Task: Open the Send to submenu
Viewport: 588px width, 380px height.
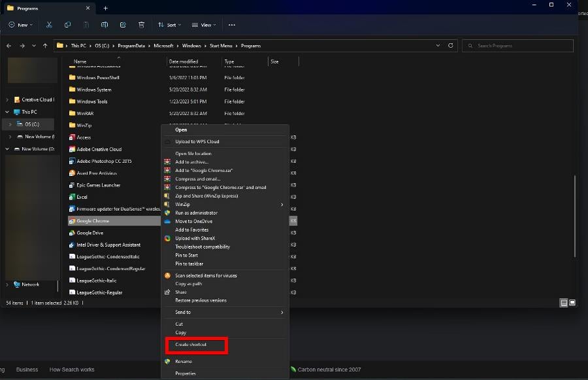Action: (x=183, y=313)
